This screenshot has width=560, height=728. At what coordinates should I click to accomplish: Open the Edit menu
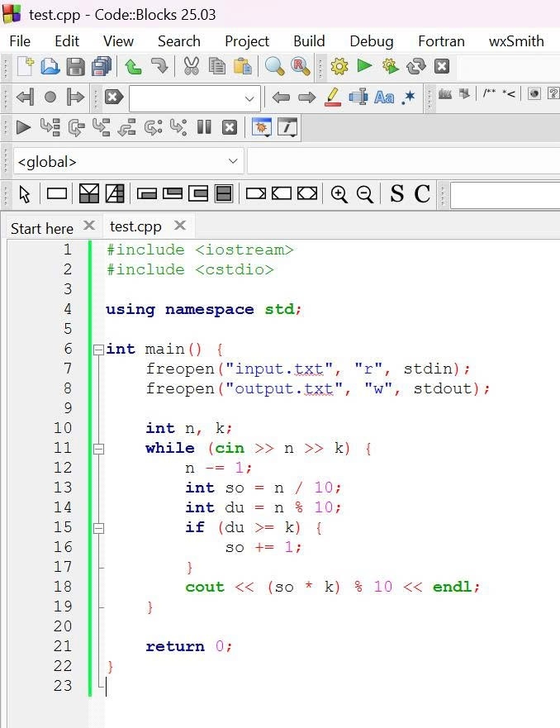(67, 40)
